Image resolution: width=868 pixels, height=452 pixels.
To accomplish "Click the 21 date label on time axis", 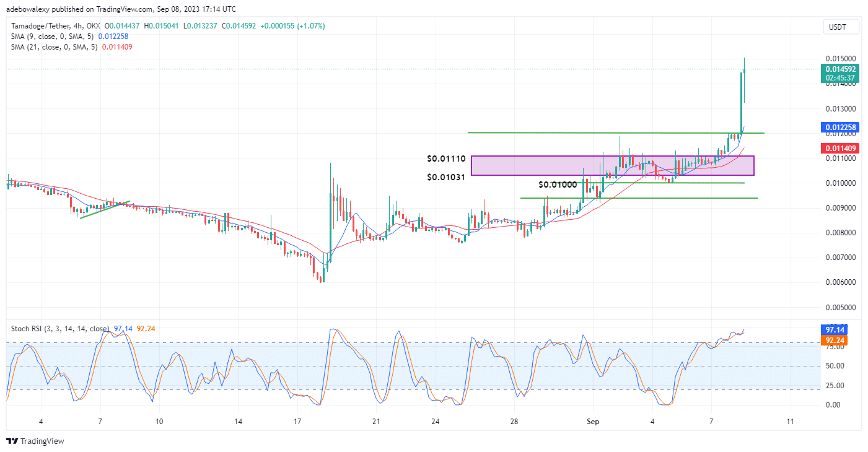I will [x=376, y=422].
